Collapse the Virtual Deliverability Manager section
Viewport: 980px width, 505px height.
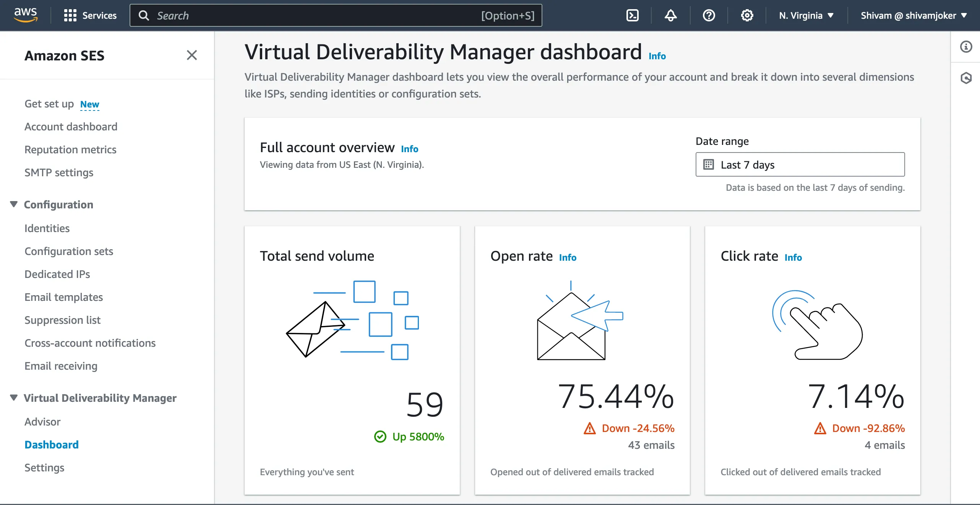point(14,398)
